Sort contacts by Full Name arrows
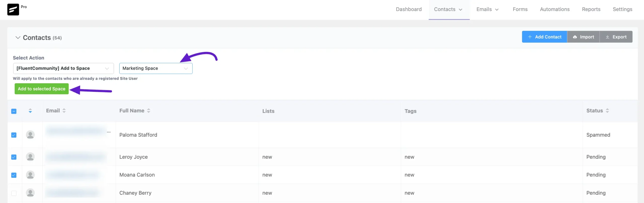This screenshot has width=644, height=203. 149,111
